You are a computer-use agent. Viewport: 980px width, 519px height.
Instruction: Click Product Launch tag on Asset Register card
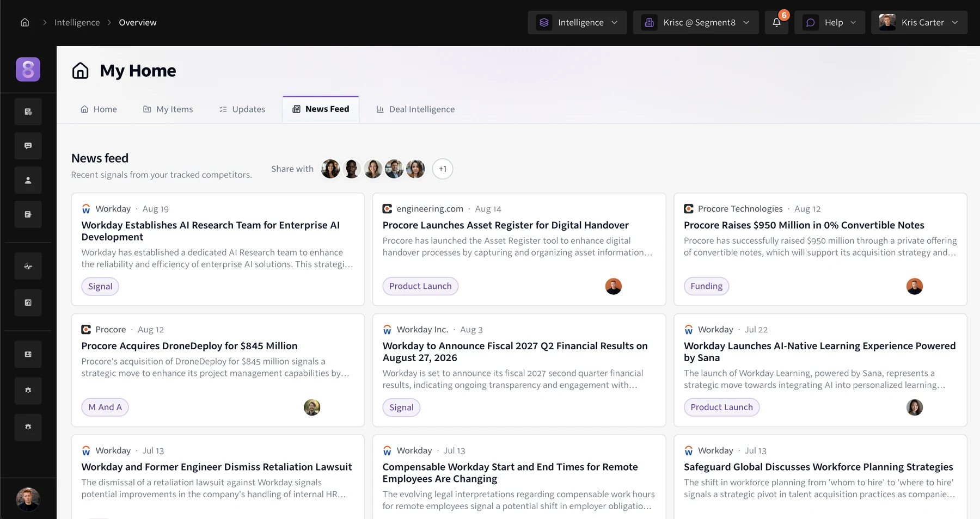[420, 286]
